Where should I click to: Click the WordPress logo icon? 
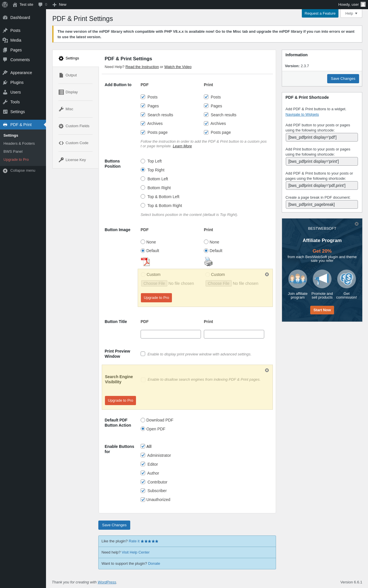pyautogui.click(x=5, y=5)
